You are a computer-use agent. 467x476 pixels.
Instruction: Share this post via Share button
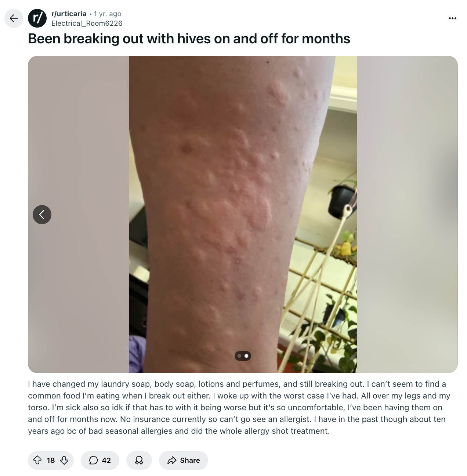click(x=184, y=460)
